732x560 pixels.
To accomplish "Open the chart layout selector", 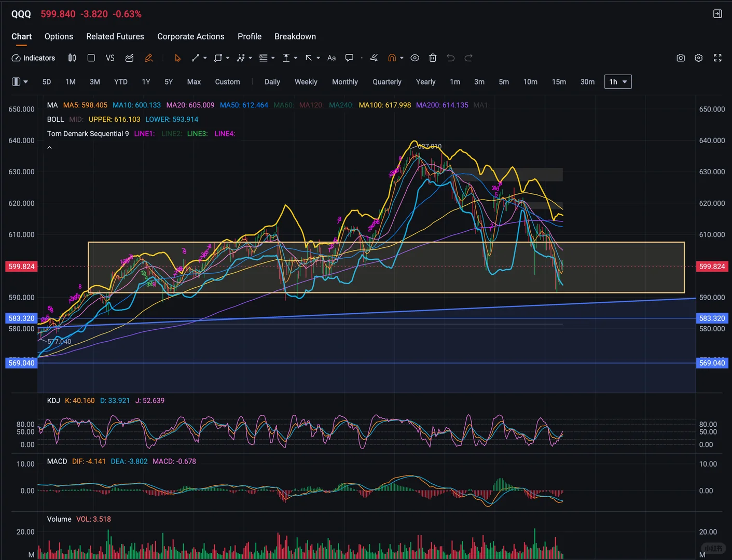I will tap(20, 82).
